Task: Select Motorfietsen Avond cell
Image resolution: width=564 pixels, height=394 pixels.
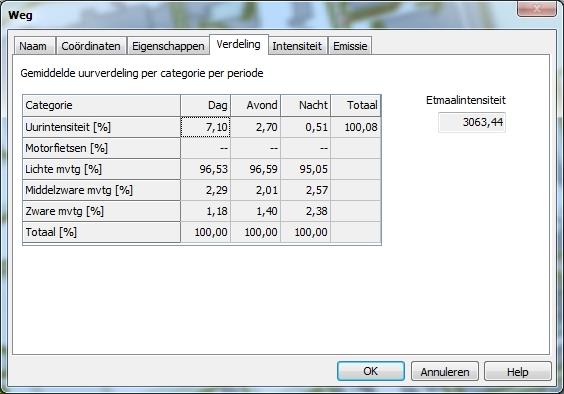Action: pos(256,148)
